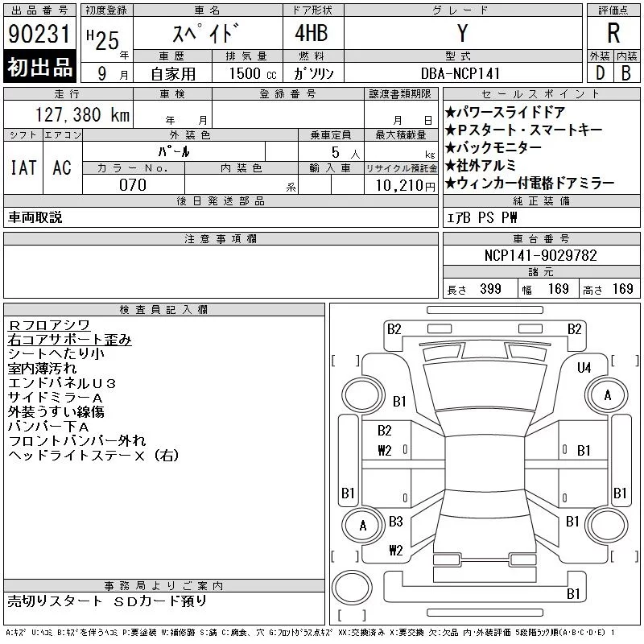Click the W2 mark below B2 on left door
Image resolution: width=644 pixels, height=644 pixels.
pos(385,451)
